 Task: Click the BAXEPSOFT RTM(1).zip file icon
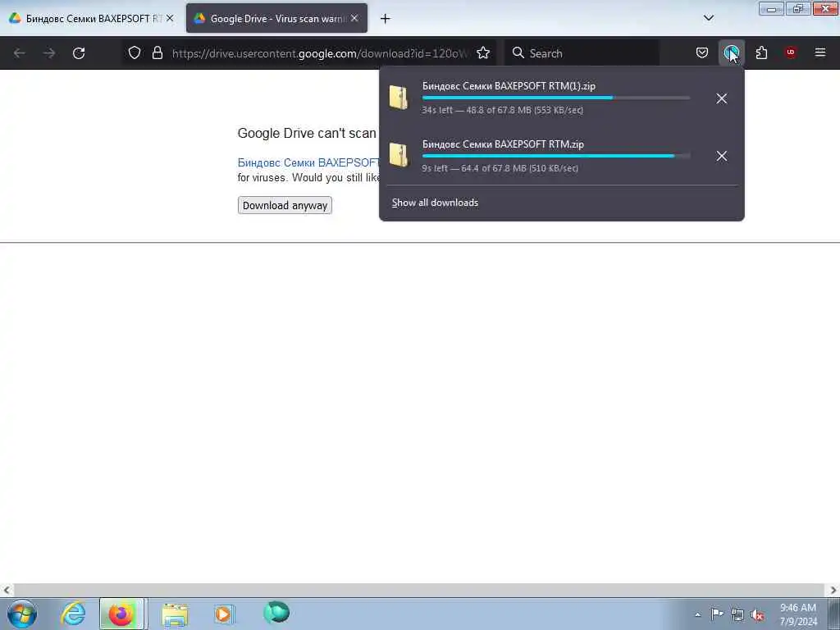(399, 98)
